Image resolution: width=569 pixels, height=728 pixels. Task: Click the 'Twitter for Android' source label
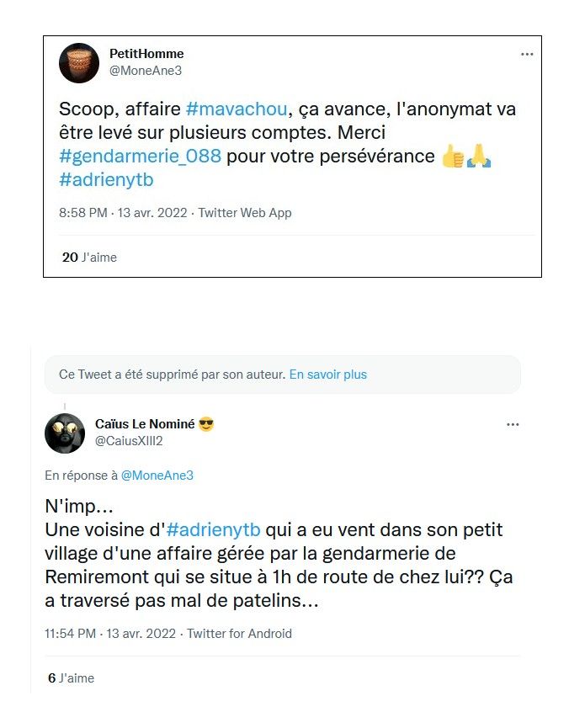239,634
